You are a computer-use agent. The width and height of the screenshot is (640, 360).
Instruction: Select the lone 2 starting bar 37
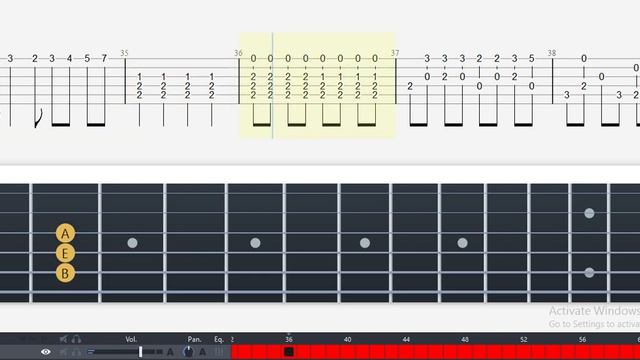(x=410, y=86)
